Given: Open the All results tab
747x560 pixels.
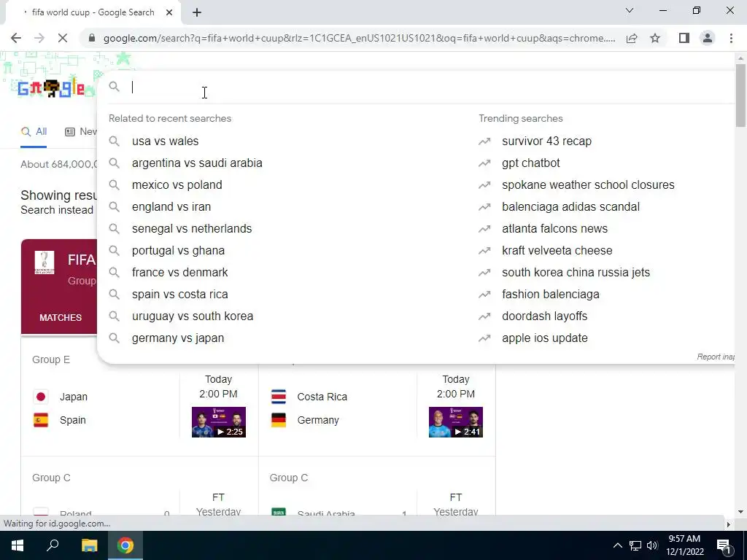Looking at the screenshot, I should (34, 132).
